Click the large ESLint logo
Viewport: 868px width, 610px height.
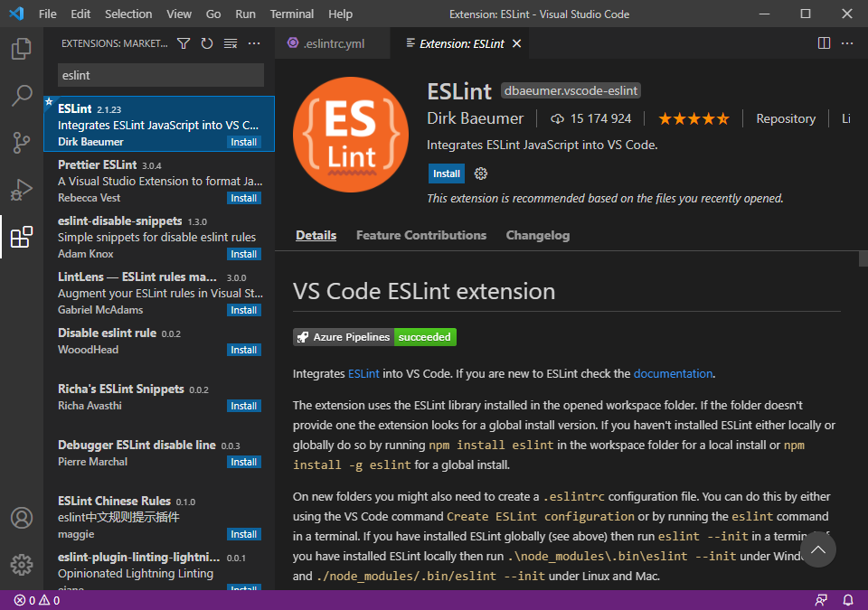pos(351,135)
